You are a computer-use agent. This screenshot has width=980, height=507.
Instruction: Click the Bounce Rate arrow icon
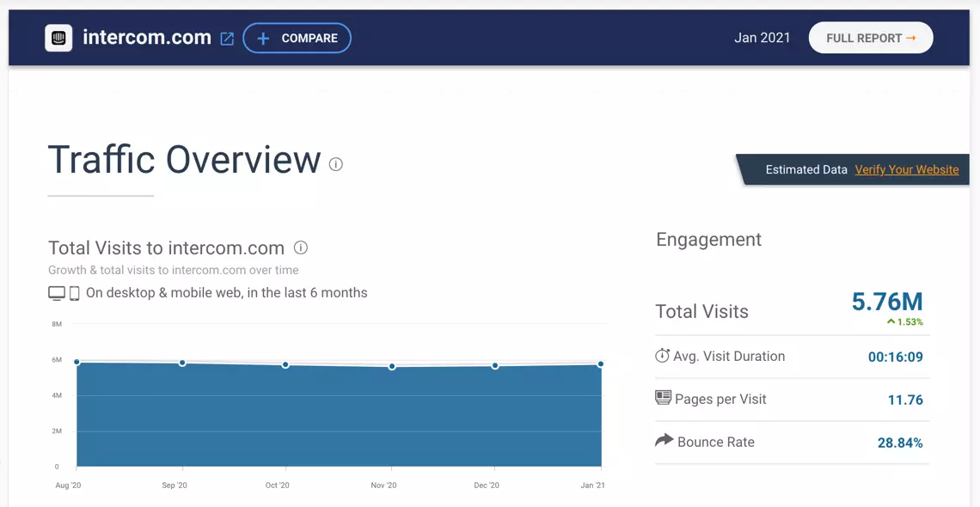(x=664, y=440)
